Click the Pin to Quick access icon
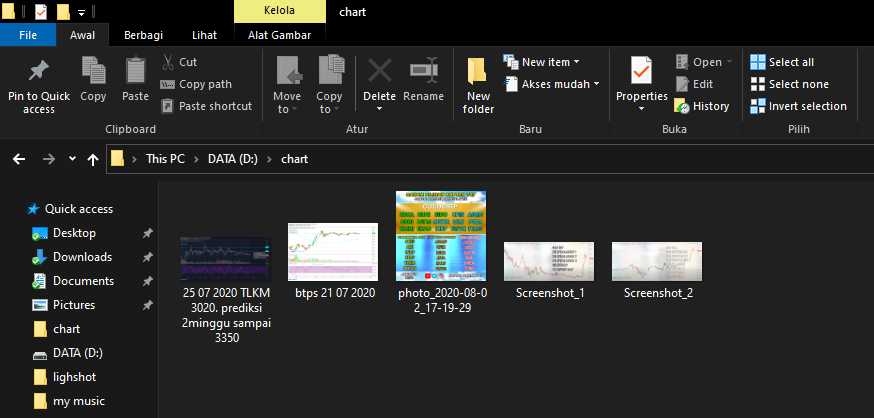This screenshot has width=874, height=418. tap(39, 72)
